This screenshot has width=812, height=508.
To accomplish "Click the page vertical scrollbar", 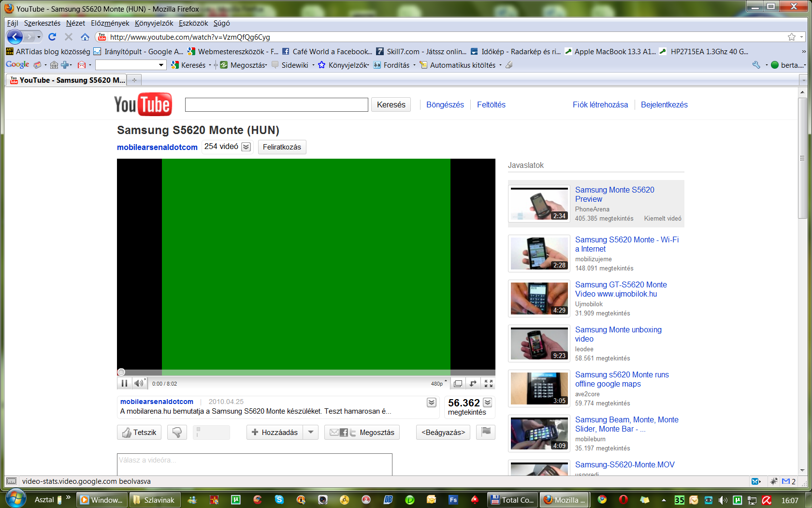I will point(802,158).
